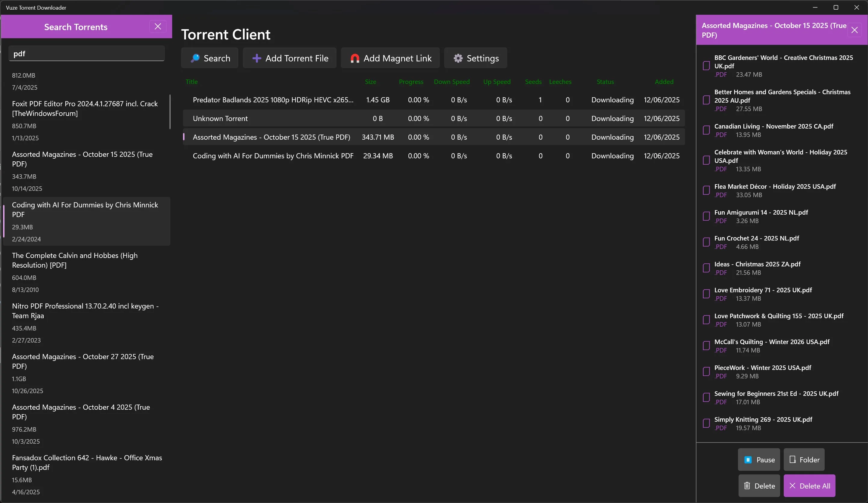868x503 pixels.
Task: Check BBC Gardeners' World Creative Christmas file
Action: [706, 66]
